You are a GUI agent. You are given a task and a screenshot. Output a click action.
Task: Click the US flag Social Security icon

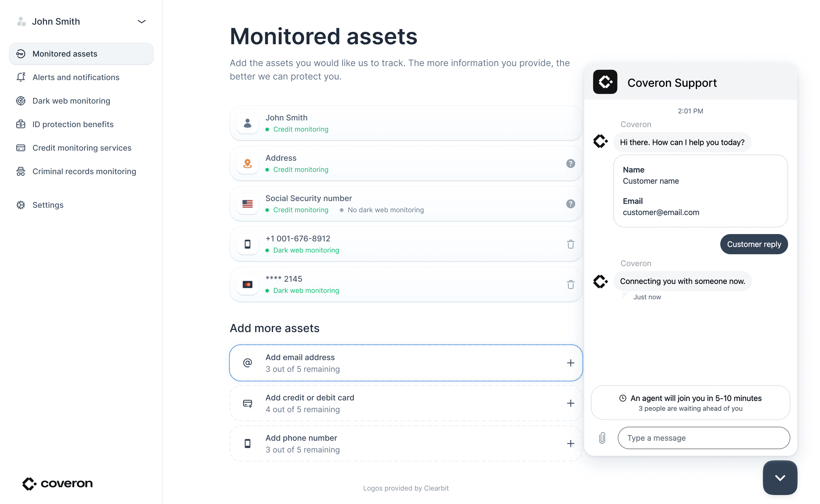point(247,204)
